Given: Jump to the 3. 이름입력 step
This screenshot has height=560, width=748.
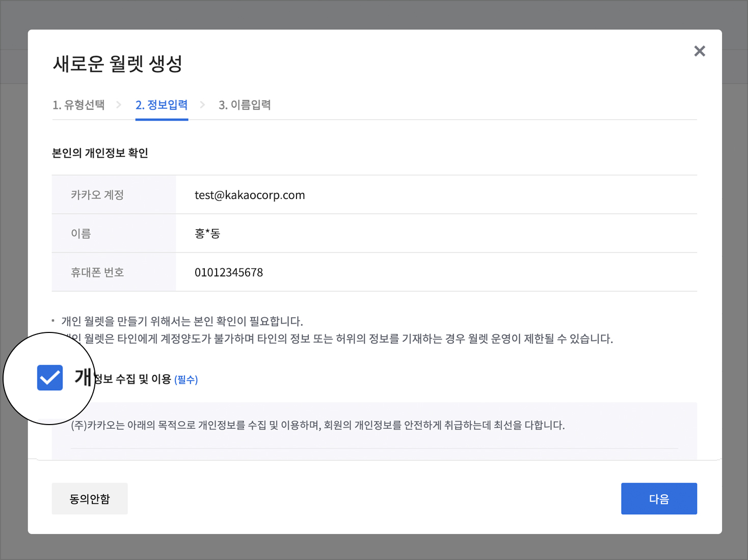Looking at the screenshot, I should (x=245, y=105).
